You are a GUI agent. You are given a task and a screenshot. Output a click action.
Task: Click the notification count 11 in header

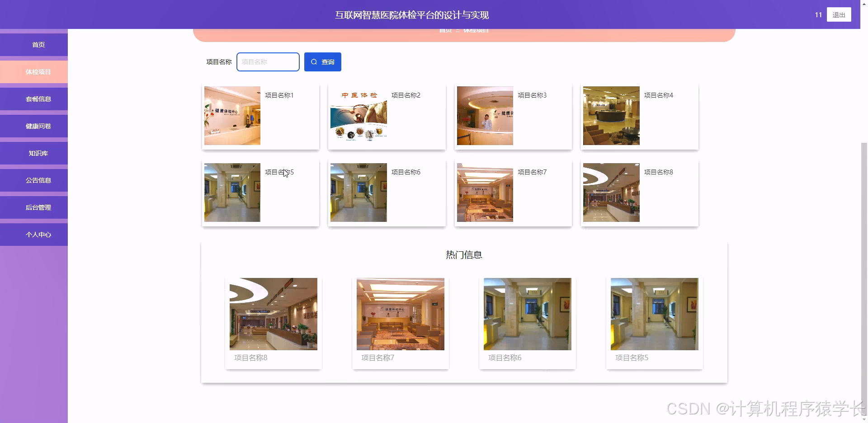(x=818, y=14)
